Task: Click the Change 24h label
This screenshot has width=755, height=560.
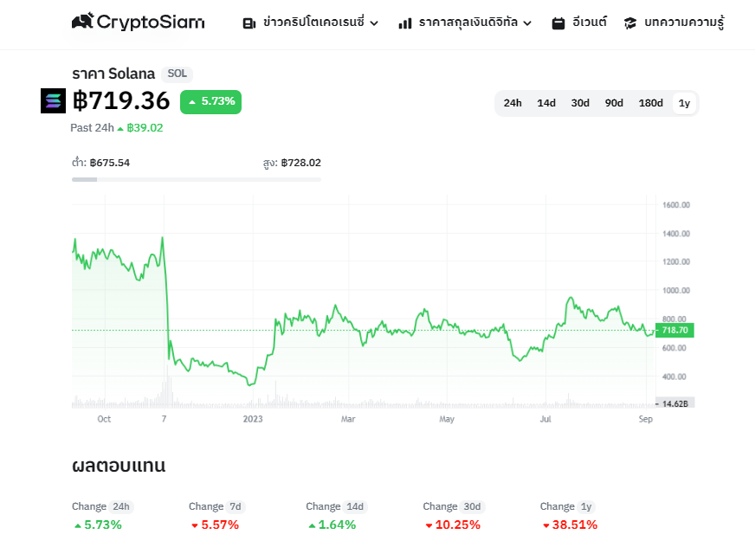Action: (102, 506)
